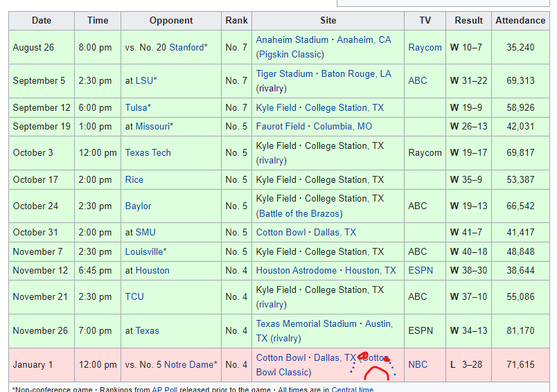
Task: Click the Notre Dame link
Action: 188,364
